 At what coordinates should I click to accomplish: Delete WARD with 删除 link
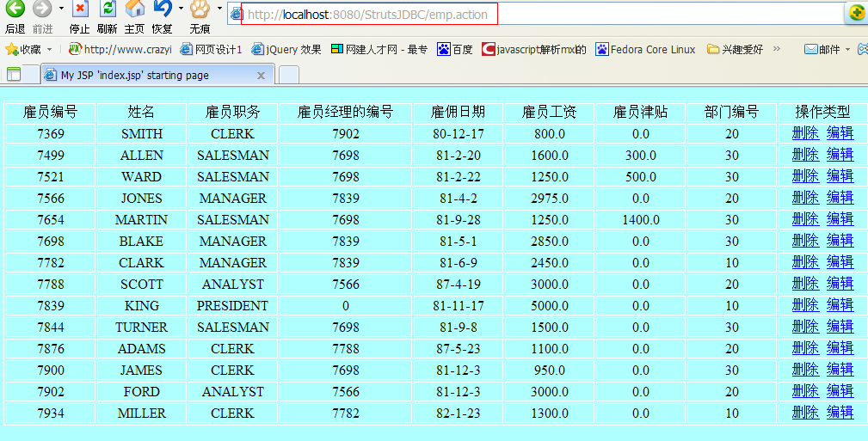[805, 176]
